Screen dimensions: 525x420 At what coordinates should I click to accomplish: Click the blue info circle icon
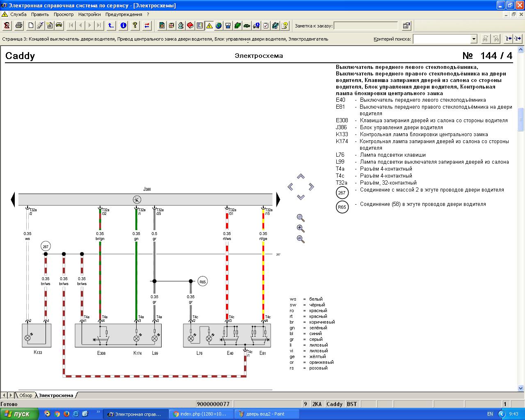click(x=123, y=25)
